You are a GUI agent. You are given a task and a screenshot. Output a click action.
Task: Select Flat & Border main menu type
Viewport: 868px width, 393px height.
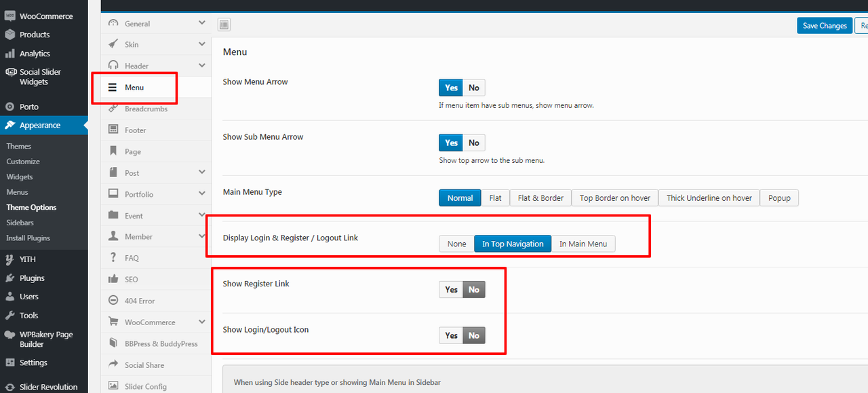coord(540,198)
